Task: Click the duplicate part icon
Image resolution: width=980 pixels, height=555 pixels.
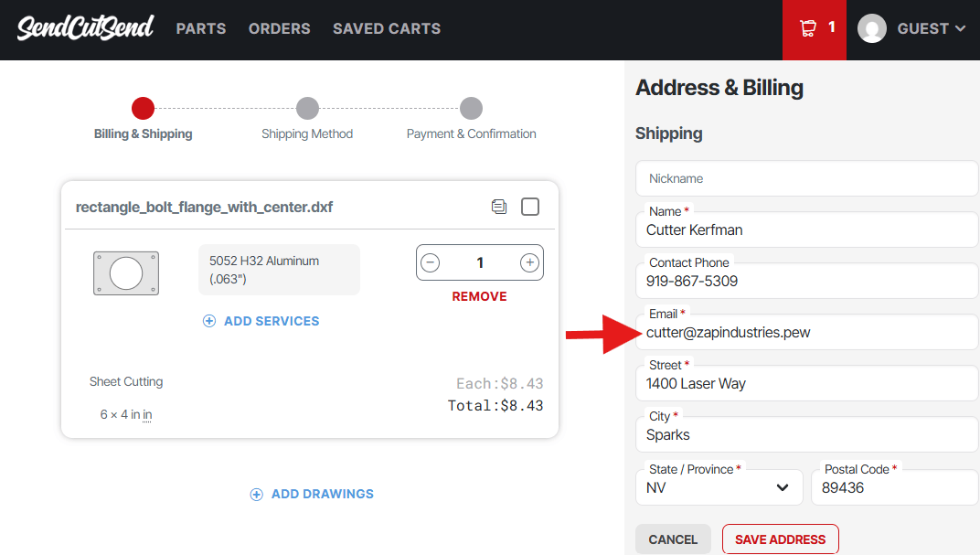Action: pos(498,207)
